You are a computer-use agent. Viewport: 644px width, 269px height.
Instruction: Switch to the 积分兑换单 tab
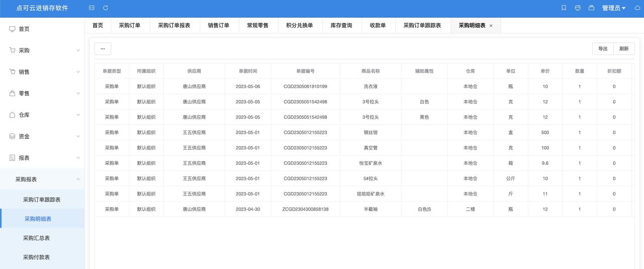point(299,25)
